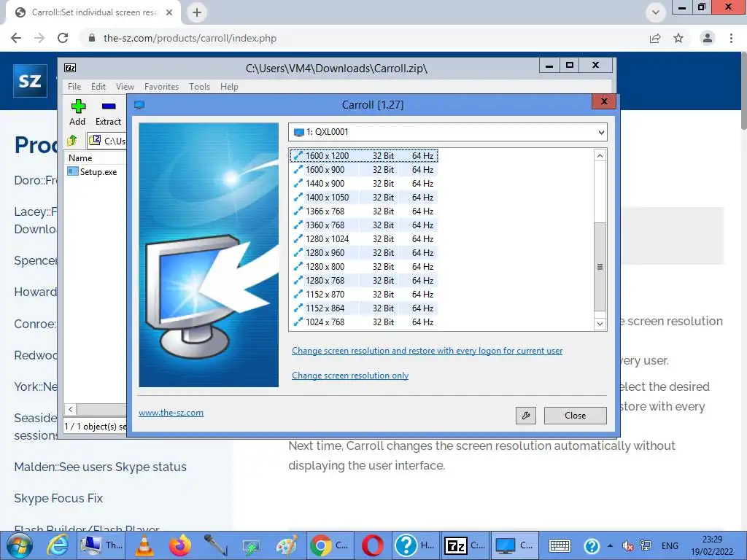Click the muted volume tray icon
The image size is (747, 560).
pos(628,545)
